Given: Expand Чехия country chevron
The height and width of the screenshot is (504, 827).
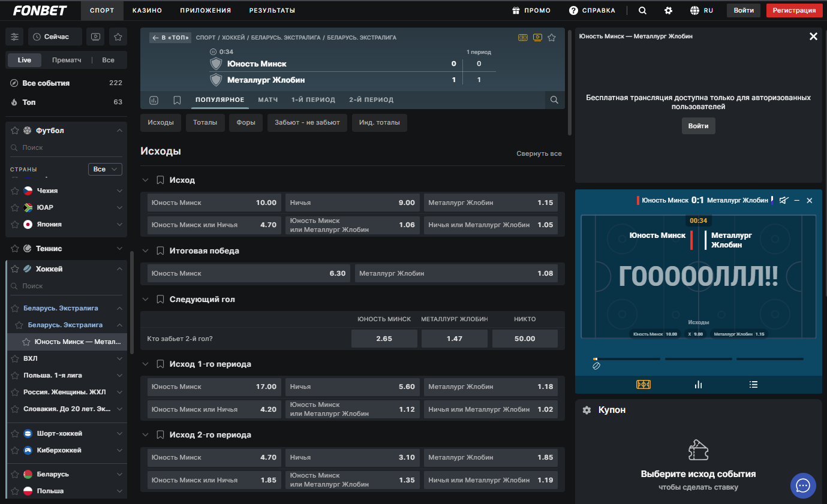Looking at the screenshot, I should click(120, 191).
